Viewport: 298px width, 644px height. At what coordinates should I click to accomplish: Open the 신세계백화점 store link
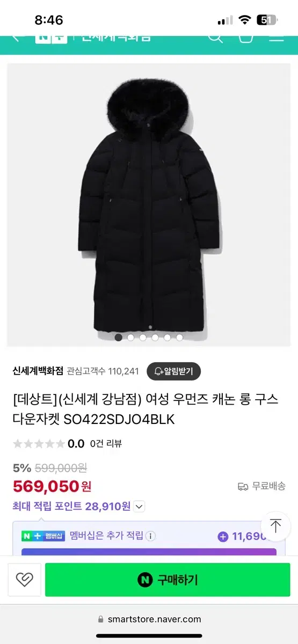(38, 371)
